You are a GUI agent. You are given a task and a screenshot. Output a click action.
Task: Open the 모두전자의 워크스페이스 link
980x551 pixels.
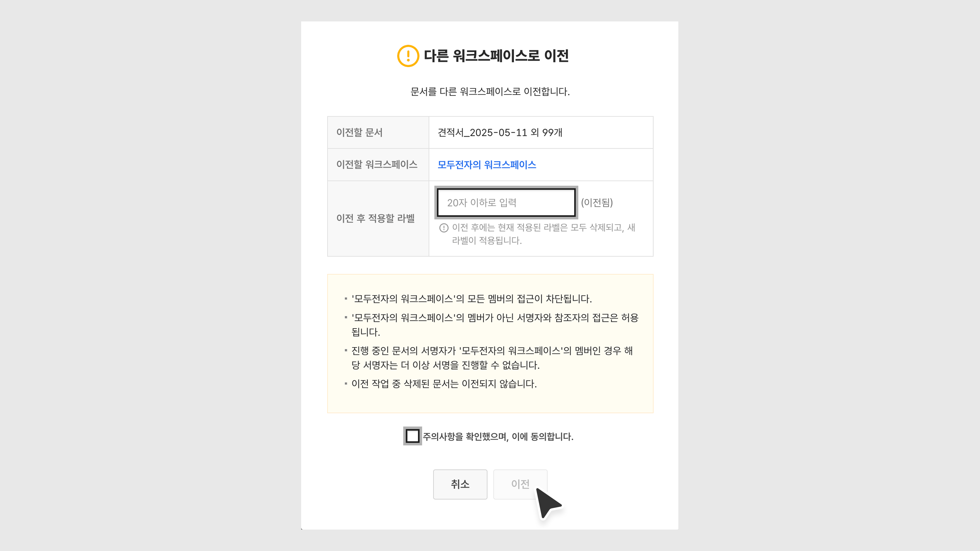[487, 165]
